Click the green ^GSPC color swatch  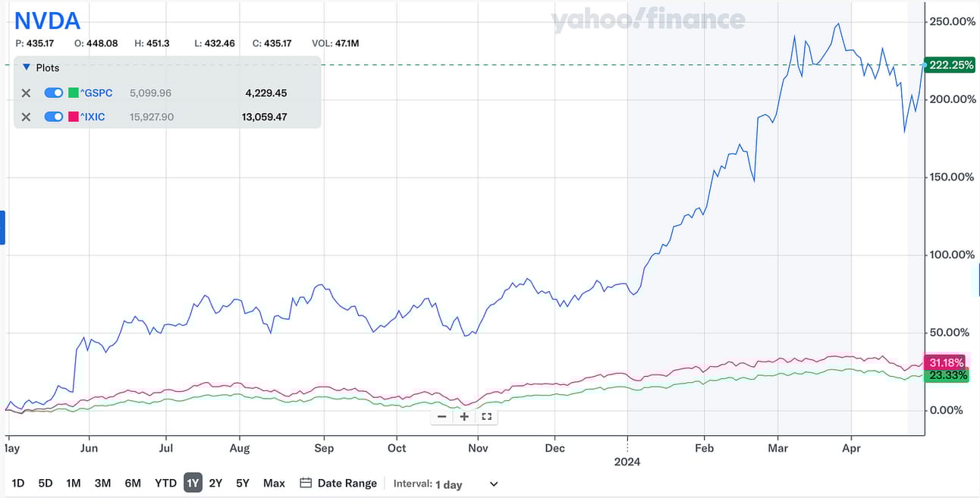click(74, 93)
